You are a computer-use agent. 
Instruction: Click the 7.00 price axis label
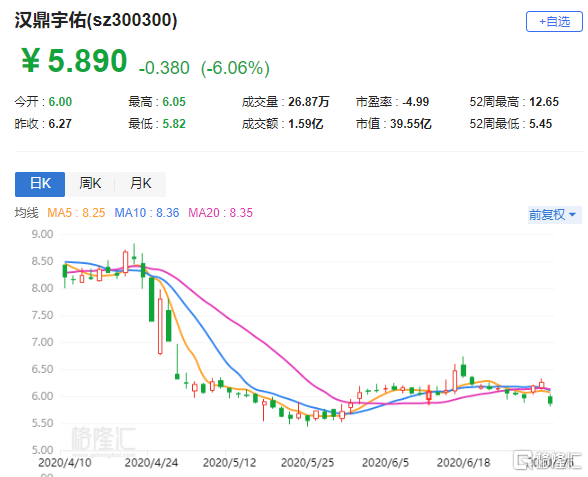42,342
